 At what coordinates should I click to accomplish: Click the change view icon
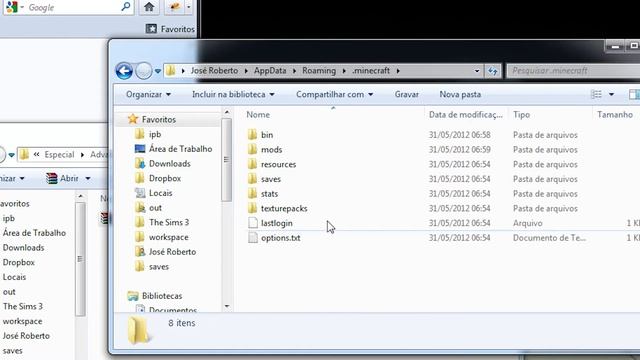click(596, 94)
